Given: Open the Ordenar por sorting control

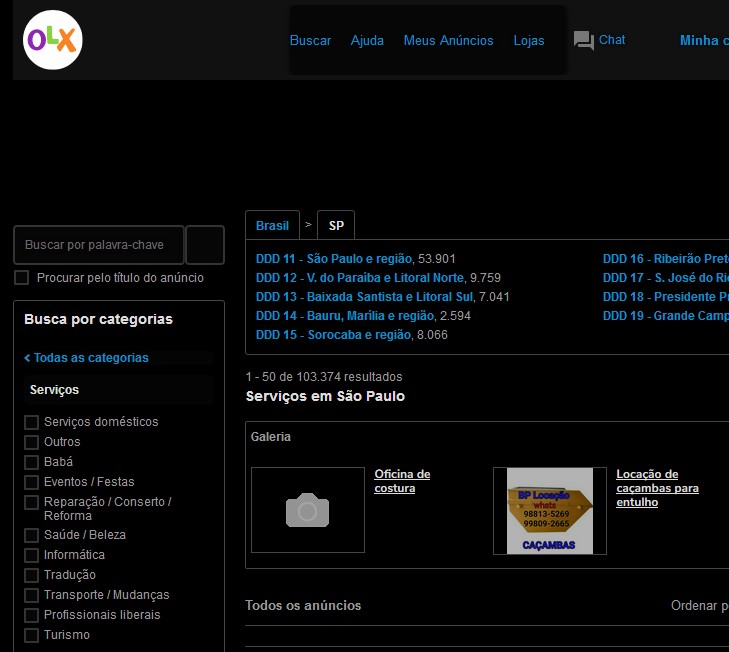Looking at the screenshot, I should [700, 605].
